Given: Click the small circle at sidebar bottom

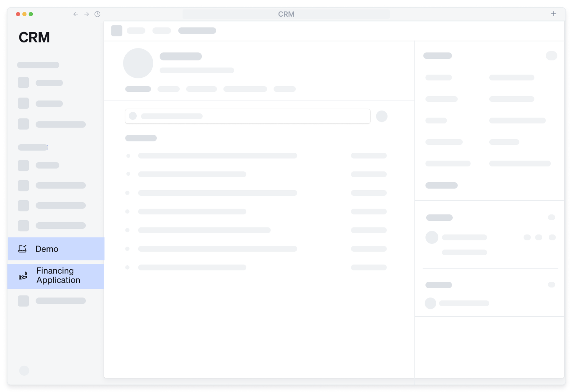Looking at the screenshot, I should coord(24,371).
